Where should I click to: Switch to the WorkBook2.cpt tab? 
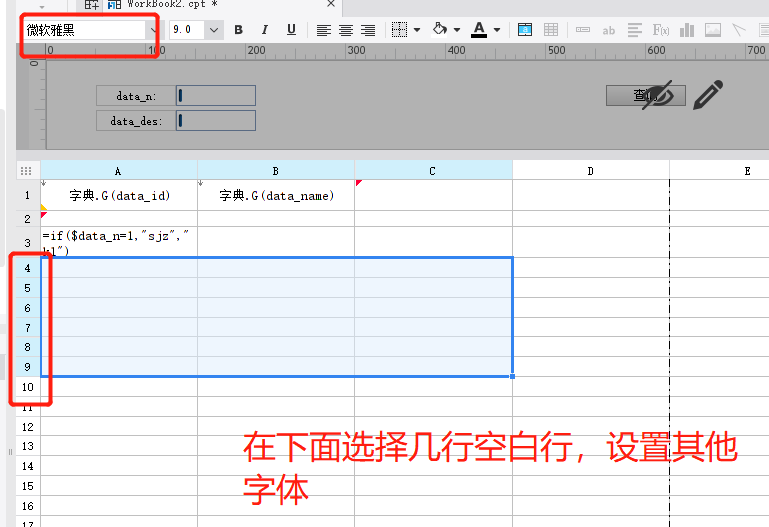tap(172, 4)
